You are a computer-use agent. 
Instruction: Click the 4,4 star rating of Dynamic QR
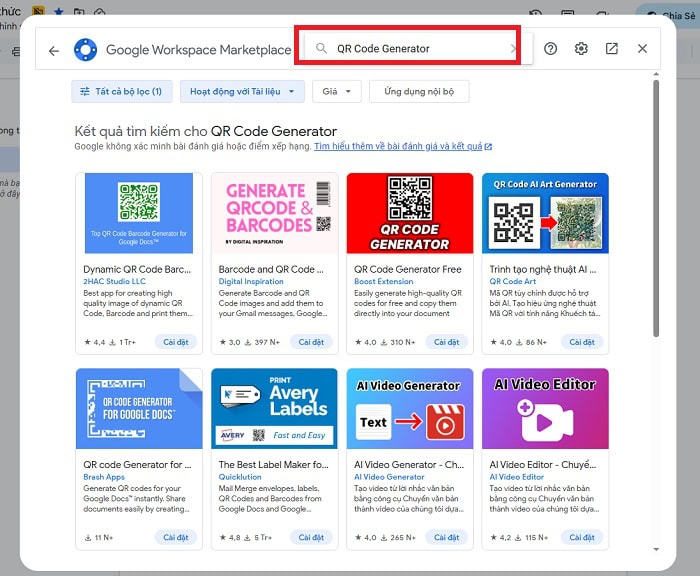(x=95, y=342)
